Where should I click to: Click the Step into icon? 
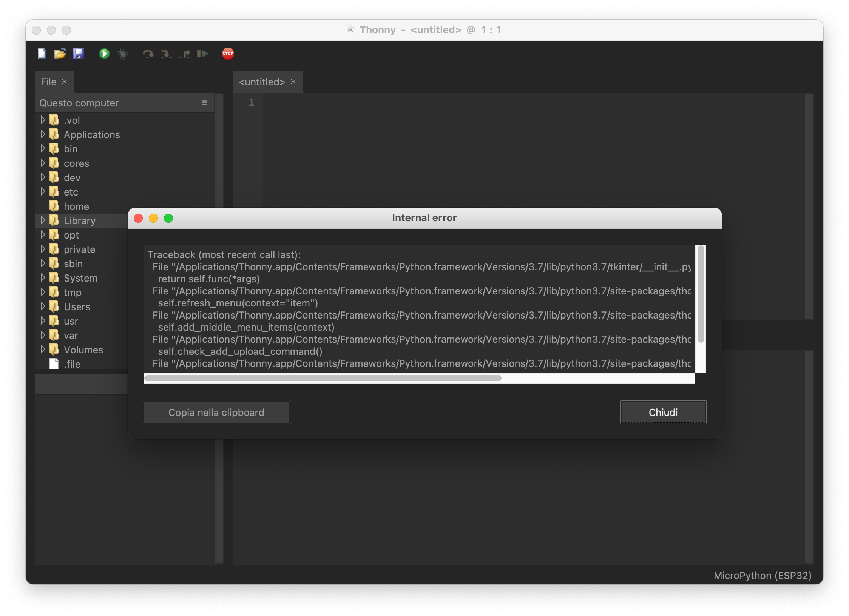(x=166, y=54)
